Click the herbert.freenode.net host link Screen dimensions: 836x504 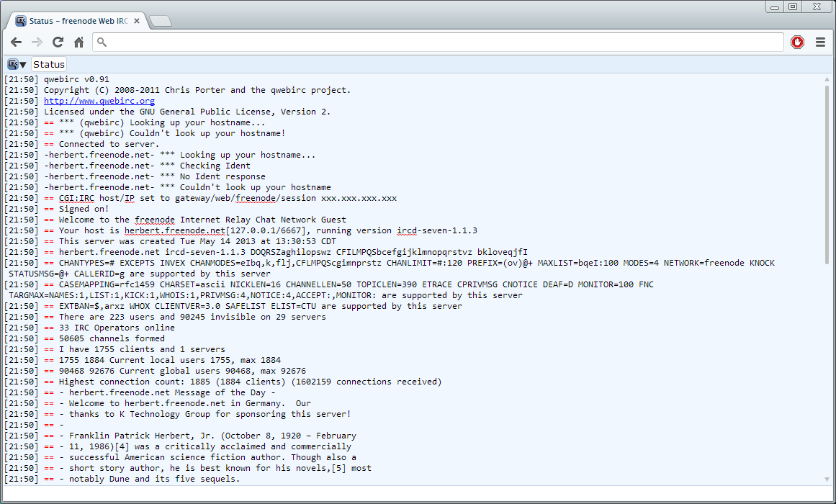[173, 230]
